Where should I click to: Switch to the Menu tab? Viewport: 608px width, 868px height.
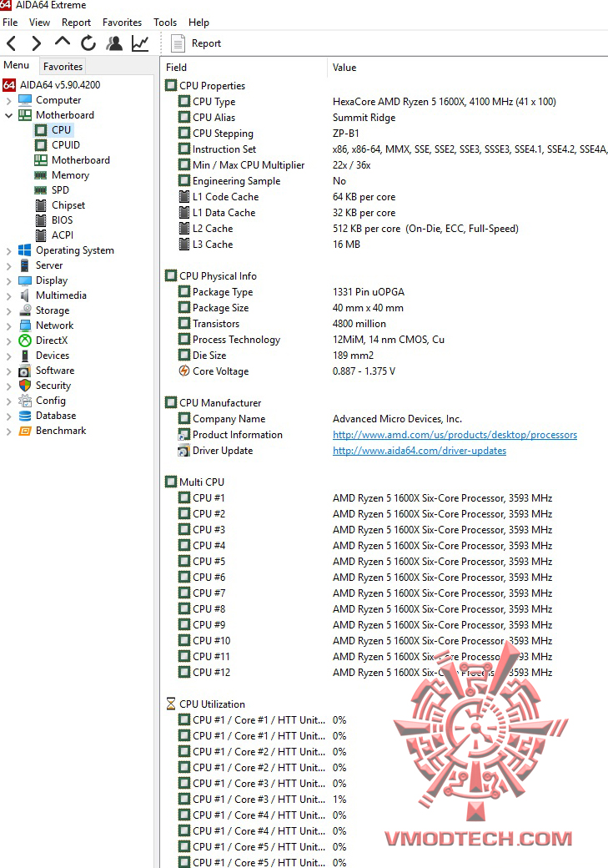(x=17, y=65)
